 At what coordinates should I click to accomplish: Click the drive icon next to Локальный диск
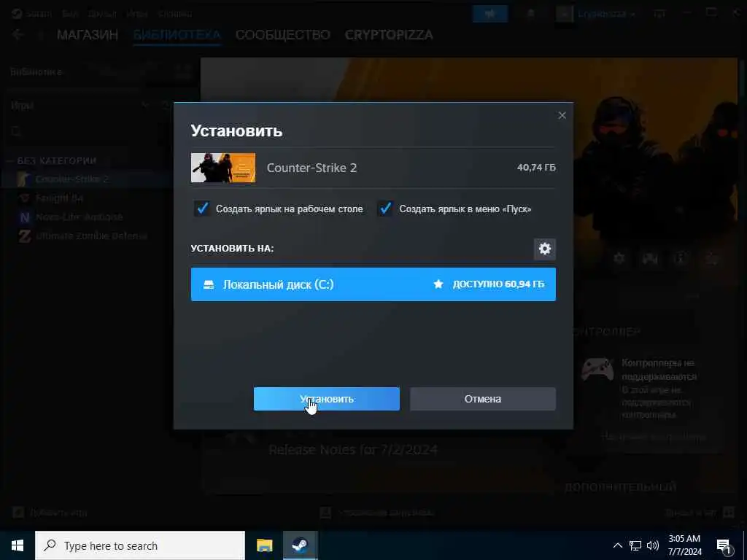click(x=209, y=285)
